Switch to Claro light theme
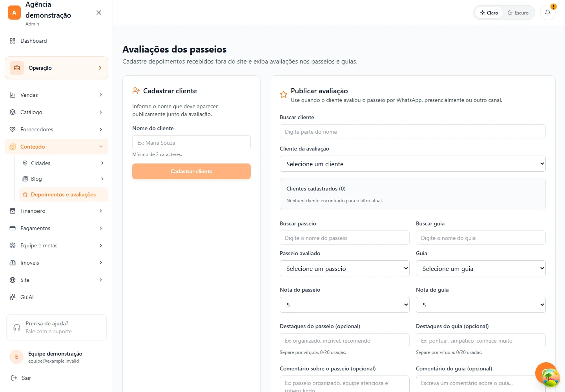The height and width of the screenshot is (392, 565). tap(489, 13)
